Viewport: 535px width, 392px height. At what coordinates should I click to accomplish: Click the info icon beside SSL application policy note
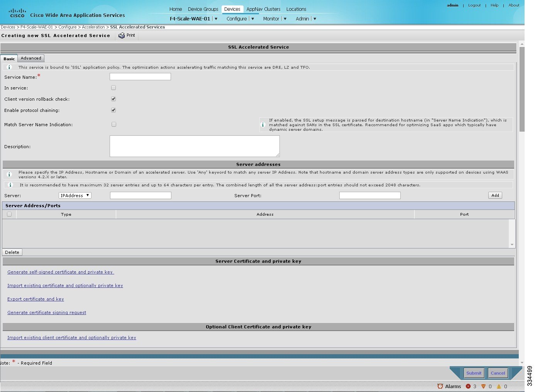9,67
